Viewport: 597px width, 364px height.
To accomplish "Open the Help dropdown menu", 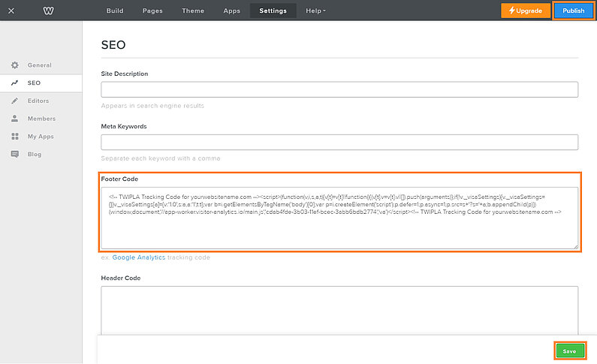I will (315, 11).
